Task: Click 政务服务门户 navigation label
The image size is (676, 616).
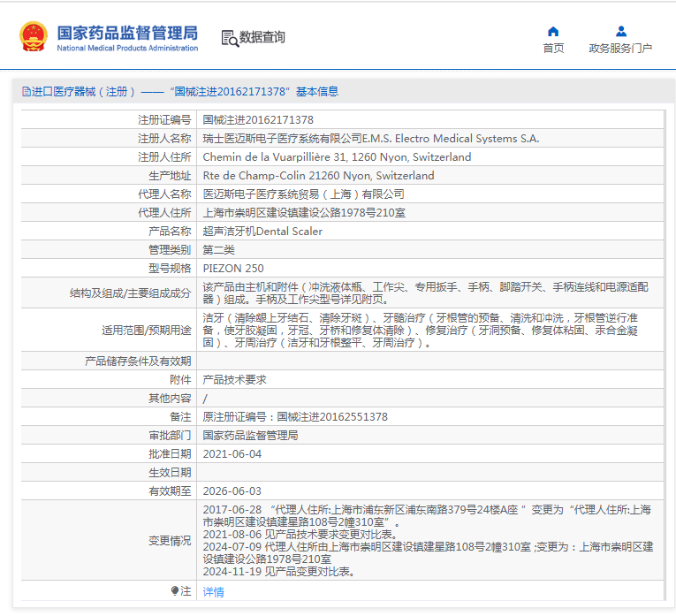Action: [x=620, y=49]
